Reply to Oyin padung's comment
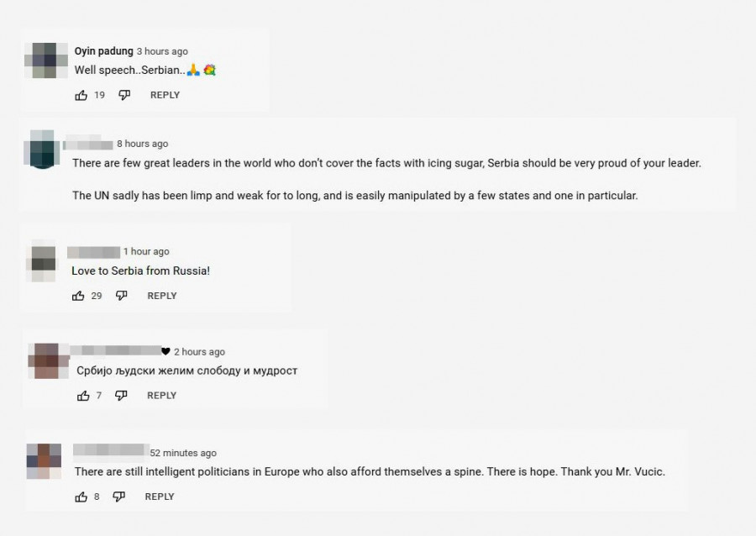The height and width of the screenshot is (536, 756). pyautogui.click(x=165, y=95)
